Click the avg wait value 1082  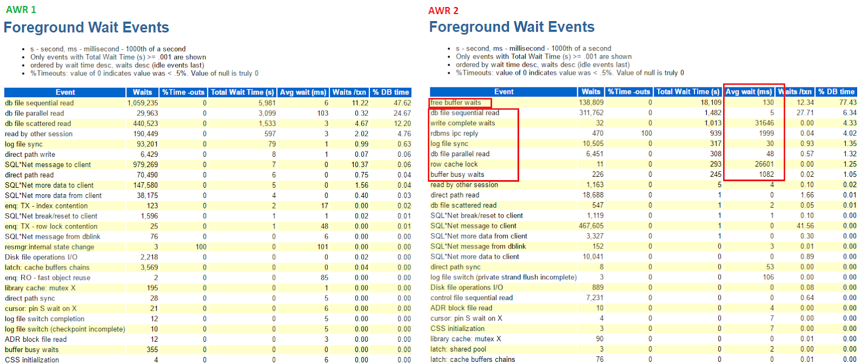click(x=767, y=175)
